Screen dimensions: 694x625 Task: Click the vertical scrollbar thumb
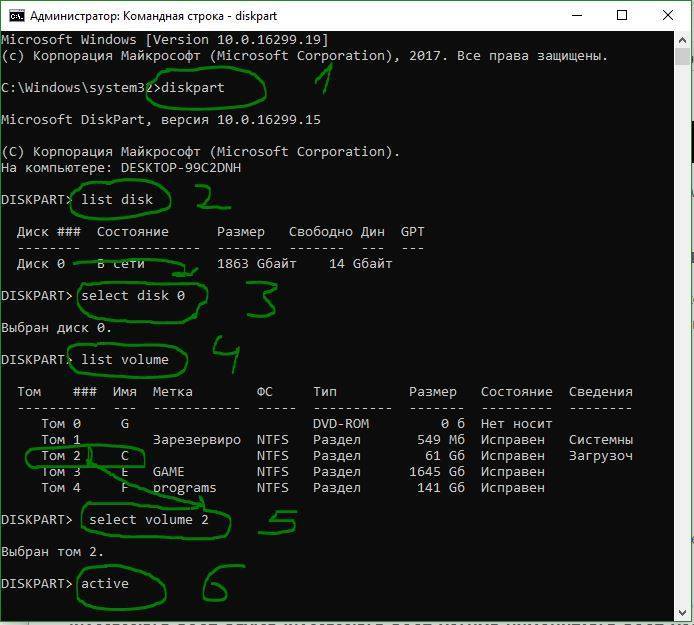[682, 56]
